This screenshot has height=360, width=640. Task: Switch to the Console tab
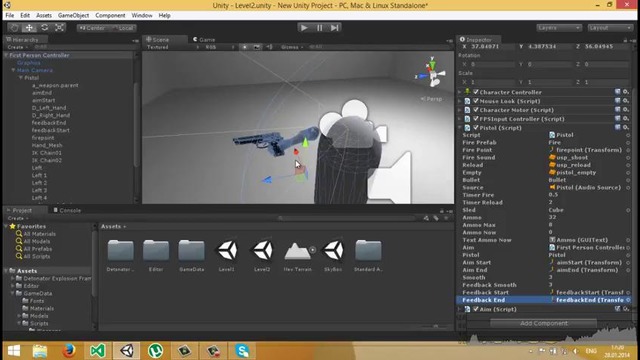[x=67, y=210]
